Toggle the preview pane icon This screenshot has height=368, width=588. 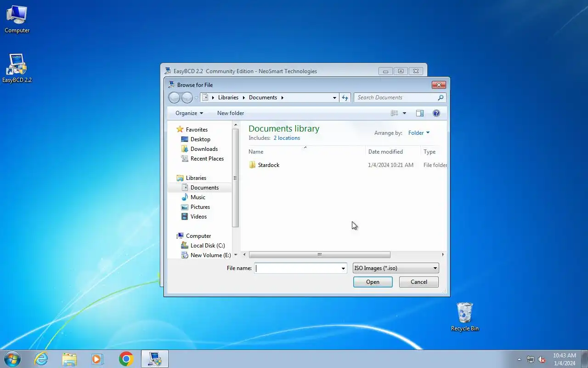tap(419, 113)
